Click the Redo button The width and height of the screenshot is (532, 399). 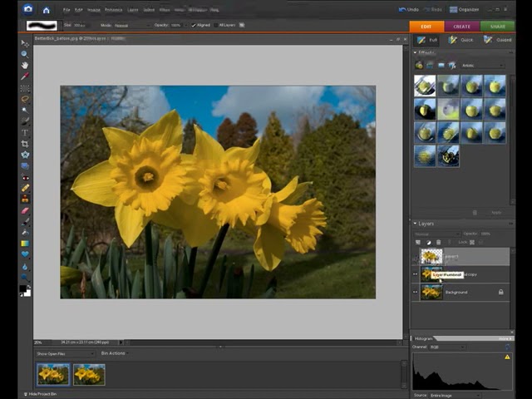click(x=433, y=9)
